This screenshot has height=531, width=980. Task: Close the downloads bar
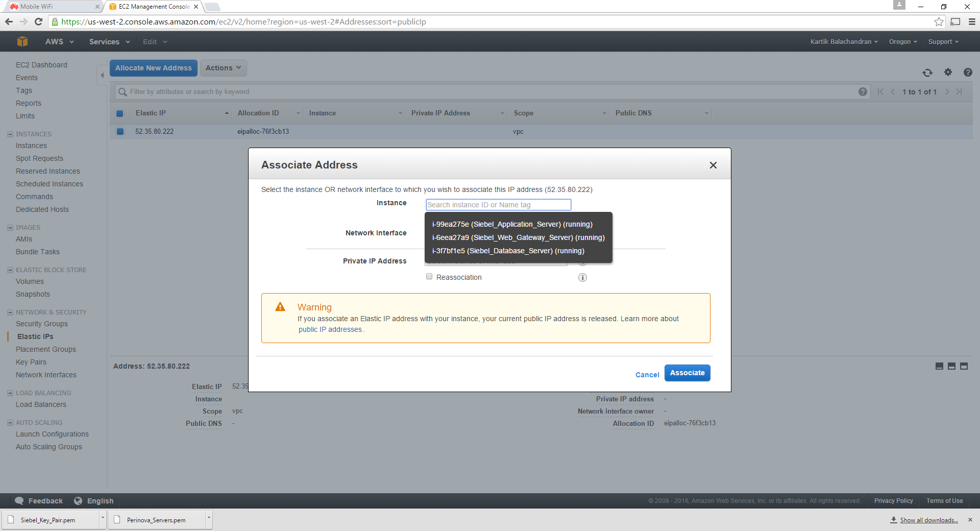(x=970, y=520)
